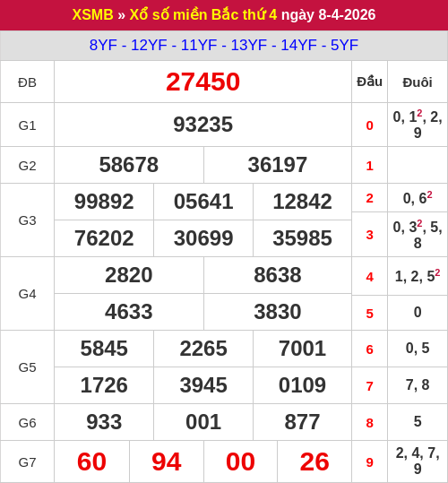Select Đuôi values 0, 6 for head 2
This screenshot has width=448, height=483.
pos(418,197)
